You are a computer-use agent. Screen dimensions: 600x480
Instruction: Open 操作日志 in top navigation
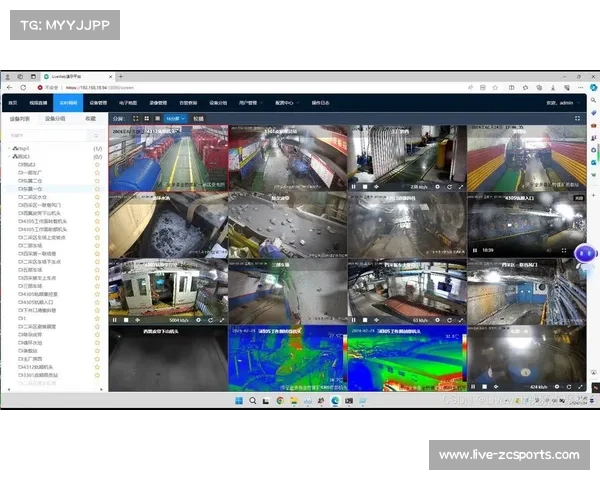pyautogui.click(x=320, y=103)
